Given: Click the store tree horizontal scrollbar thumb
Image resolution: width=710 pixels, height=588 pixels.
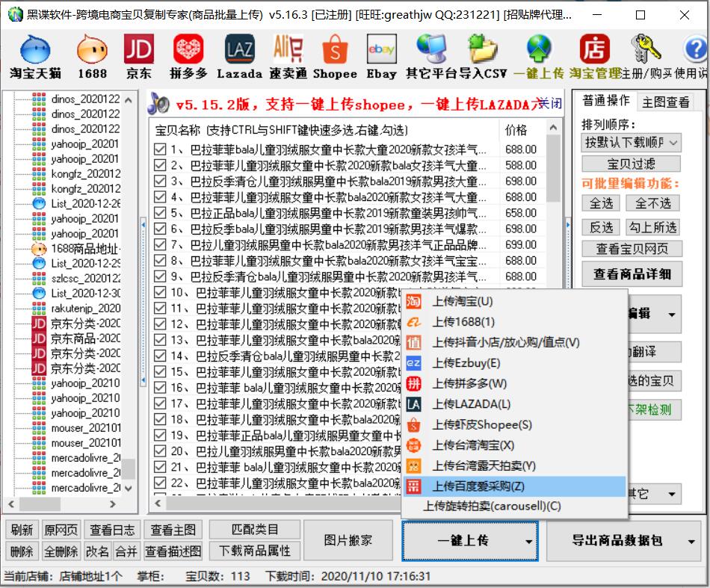Looking at the screenshot, I should pos(40,504).
